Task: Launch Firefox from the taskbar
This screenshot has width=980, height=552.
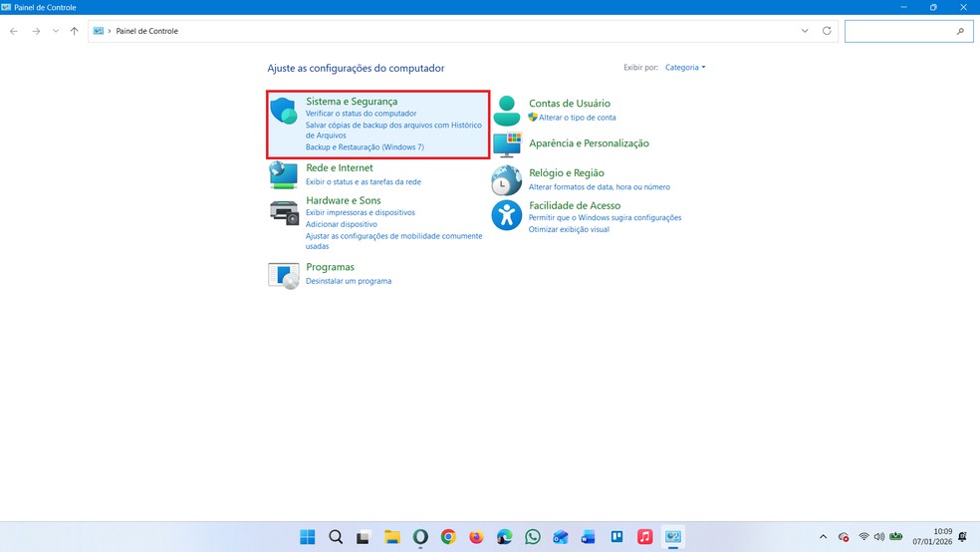Action: point(476,537)
